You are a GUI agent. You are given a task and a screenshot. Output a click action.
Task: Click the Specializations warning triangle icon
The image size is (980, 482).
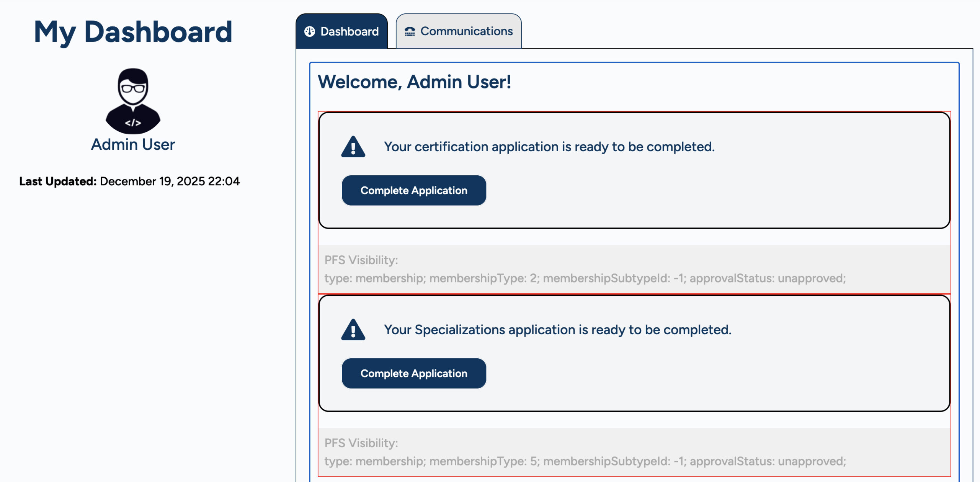pos(353,330)
